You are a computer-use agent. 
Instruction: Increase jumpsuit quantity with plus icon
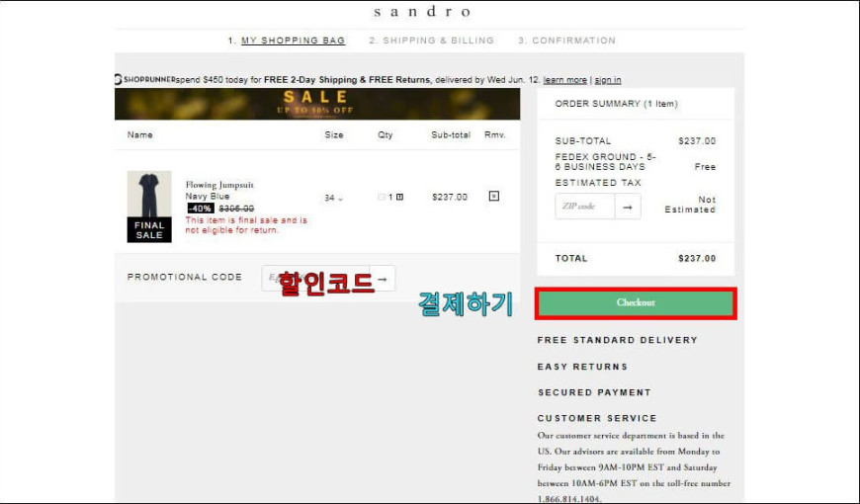(x=399, y=197)
